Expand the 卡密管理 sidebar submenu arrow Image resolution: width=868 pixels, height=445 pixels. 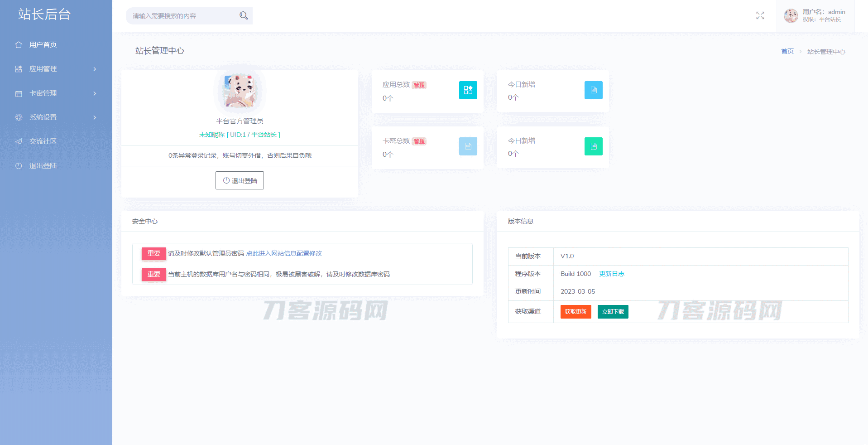[x=95, y=93]
